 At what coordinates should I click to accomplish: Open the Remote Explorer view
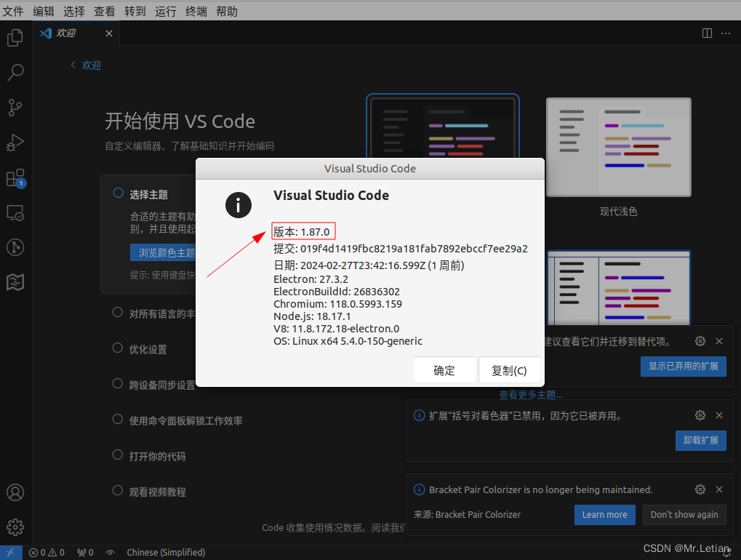coord(15,213)
